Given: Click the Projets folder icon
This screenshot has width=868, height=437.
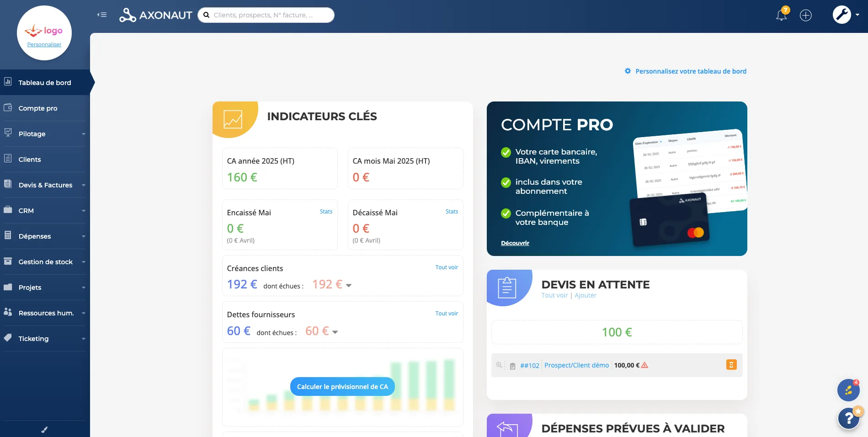Looking at the screenshot, I should 8,287.
